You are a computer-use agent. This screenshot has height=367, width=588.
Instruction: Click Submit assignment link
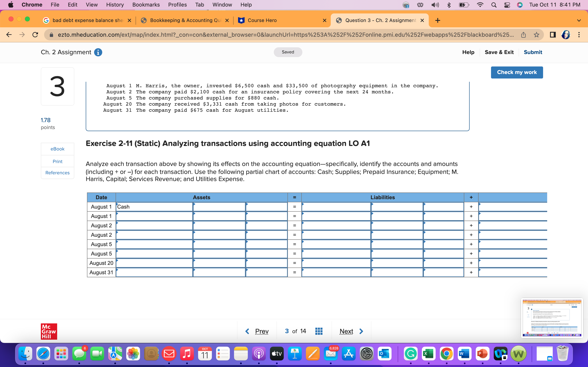click(x=533, y=52)
